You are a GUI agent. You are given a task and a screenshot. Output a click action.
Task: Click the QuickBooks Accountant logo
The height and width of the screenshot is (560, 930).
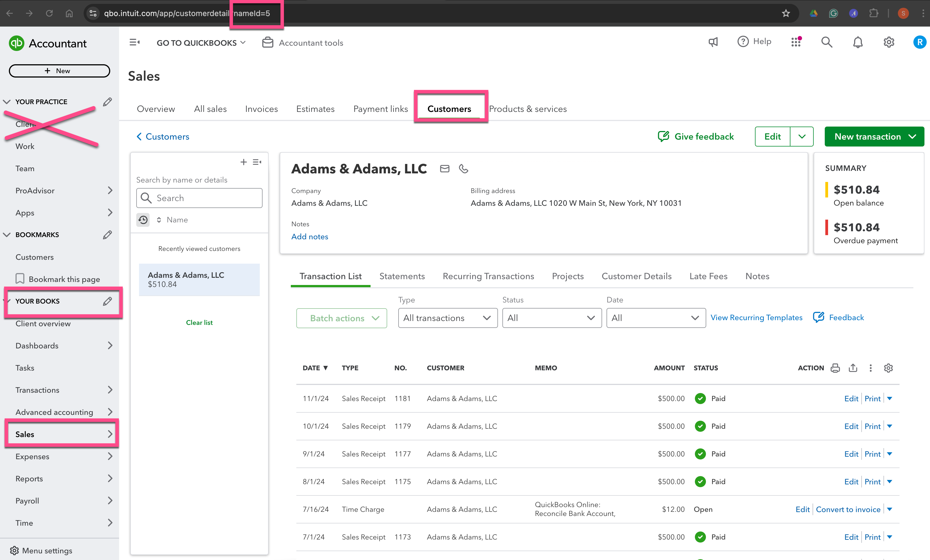48,43
